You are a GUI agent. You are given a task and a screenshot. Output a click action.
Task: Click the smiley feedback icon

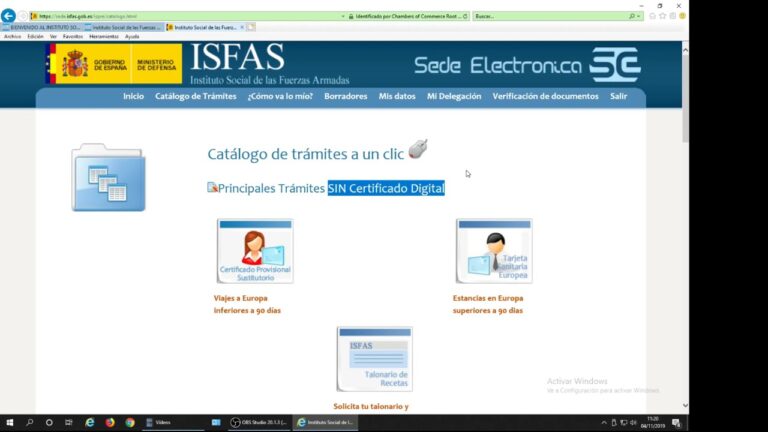[682, 16]
